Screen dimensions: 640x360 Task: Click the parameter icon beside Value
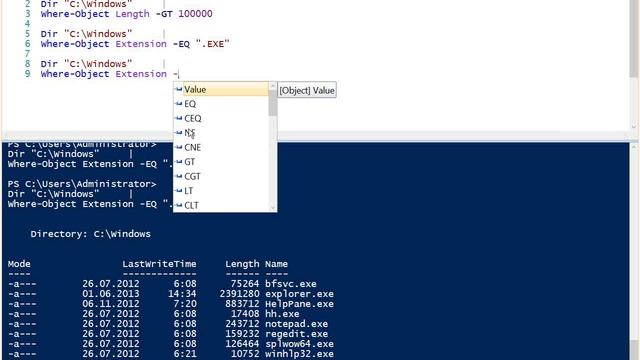178,89
